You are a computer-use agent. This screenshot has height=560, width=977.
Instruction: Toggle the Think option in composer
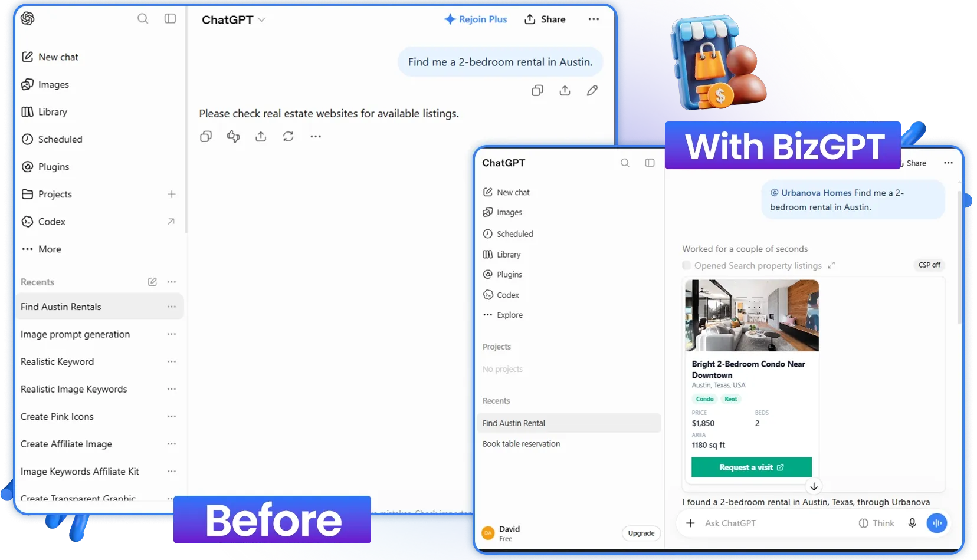[x=877, y=523]
